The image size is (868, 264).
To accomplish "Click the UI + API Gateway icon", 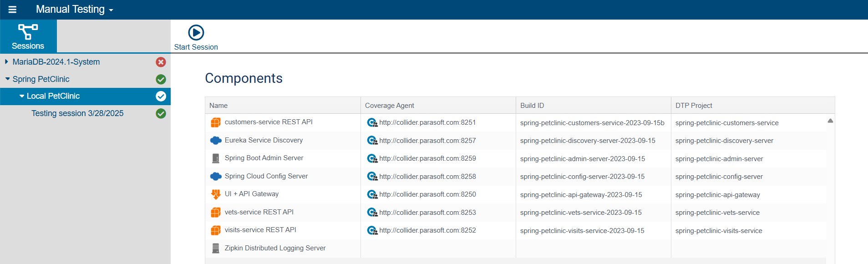I will [216, 194].
